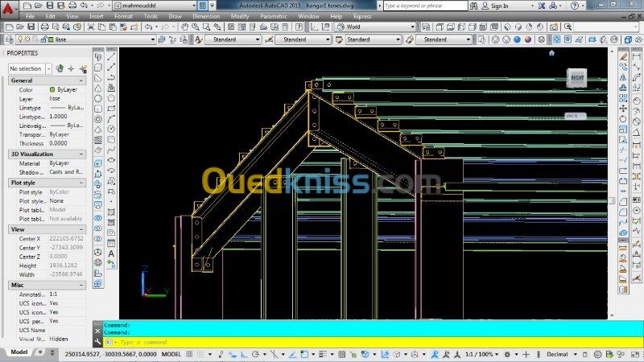Open the Draw menu
The image size is (644, 362).
click(175, 16)
